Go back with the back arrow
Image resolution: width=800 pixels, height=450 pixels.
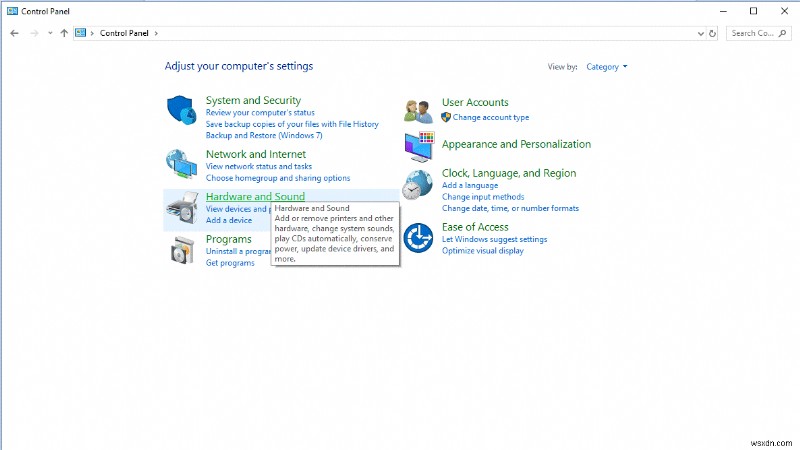[x=14, y=33]
